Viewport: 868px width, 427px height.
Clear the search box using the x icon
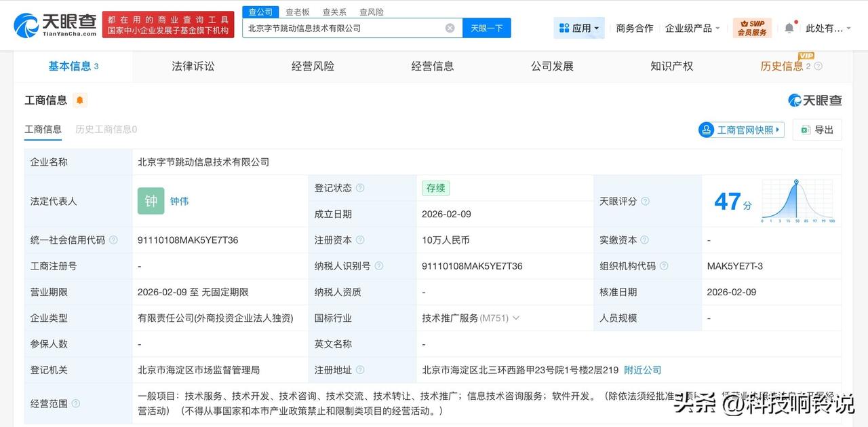click(450, 28)
